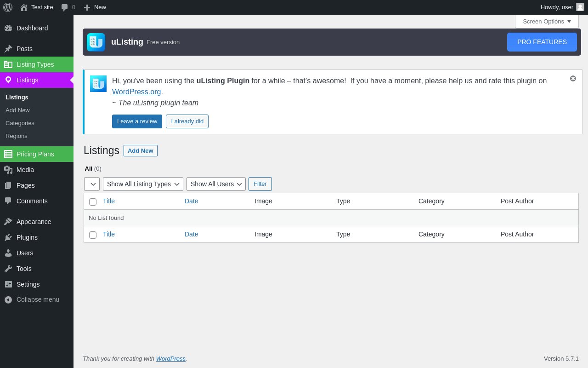Sort by Title in table footer
The width and height of the screenshot is (588, 368).
pos(109,234)
